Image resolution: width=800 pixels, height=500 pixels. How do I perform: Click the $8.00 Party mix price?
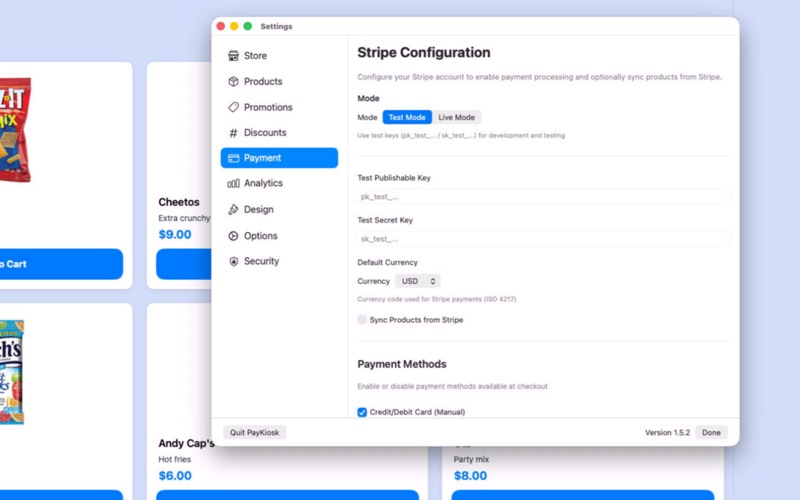[x=470, y=476]
